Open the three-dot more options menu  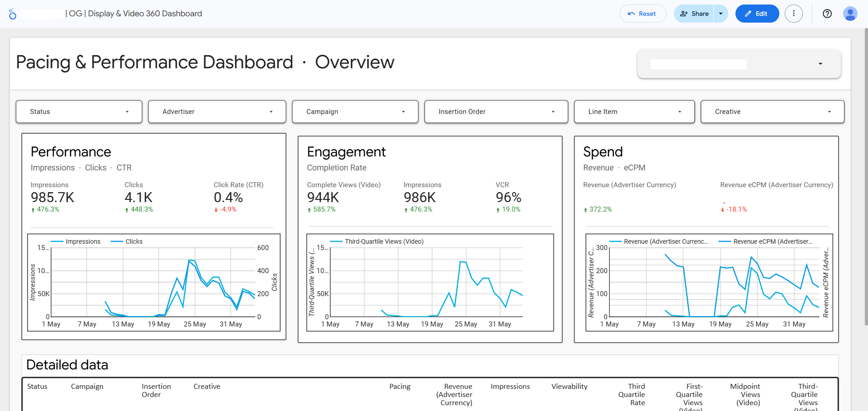point(794,14)
